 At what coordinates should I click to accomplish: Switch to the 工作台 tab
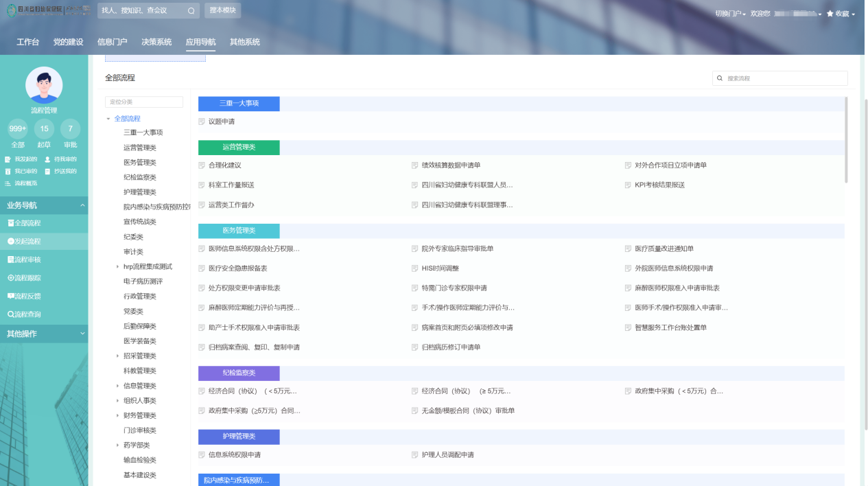tap(28, 42)
